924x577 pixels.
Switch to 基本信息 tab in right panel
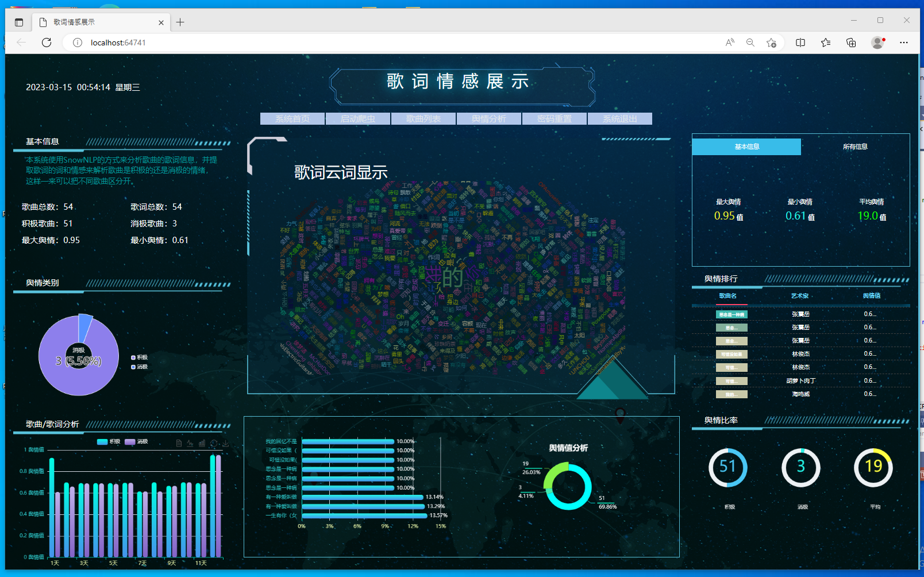point(746,147)
